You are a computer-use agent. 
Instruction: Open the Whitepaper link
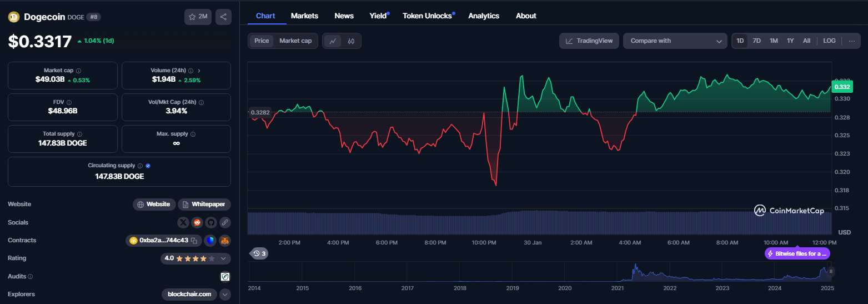point(204,205)
